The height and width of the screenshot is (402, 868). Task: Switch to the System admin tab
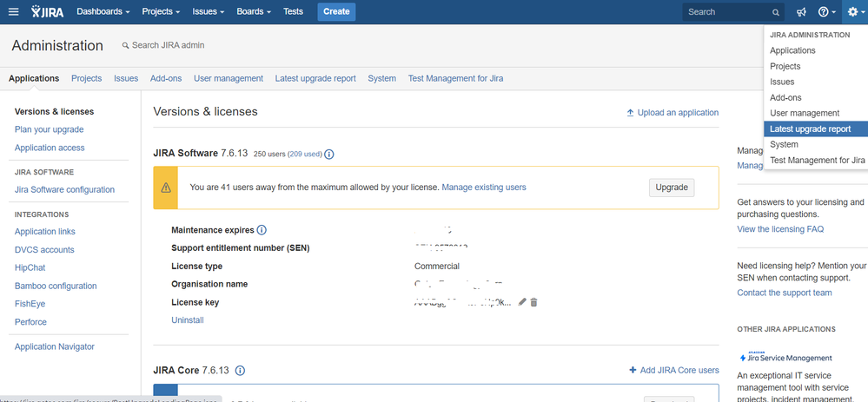382,78
